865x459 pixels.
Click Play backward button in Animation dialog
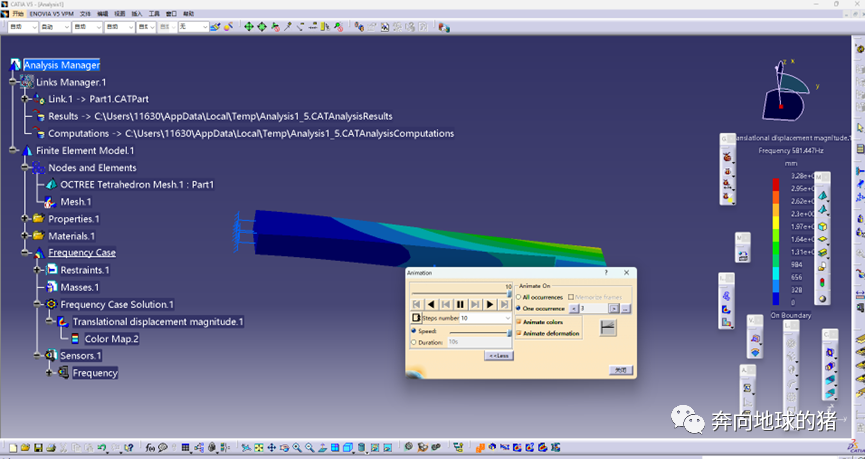(431, 304)
